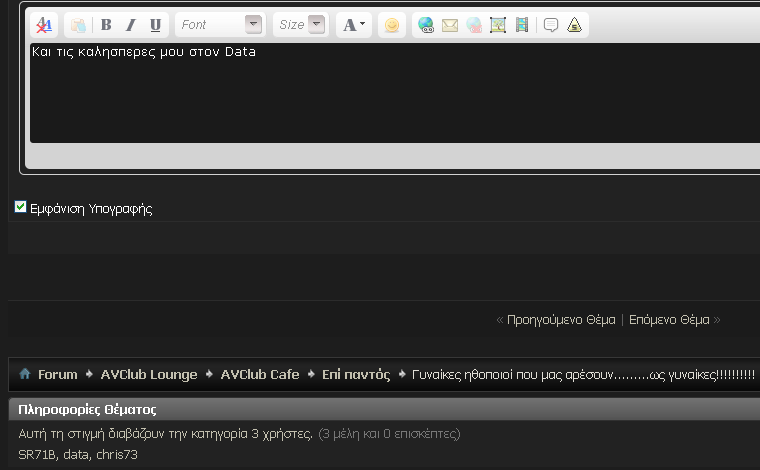This screenshot has width=760, height=470.
Task: Click the Forum home icon in breadcrumb
Action: point(25,374)
